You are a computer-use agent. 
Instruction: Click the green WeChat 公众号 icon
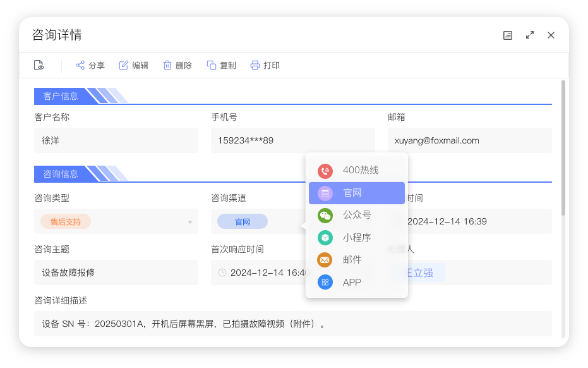[x=325, y=216]
